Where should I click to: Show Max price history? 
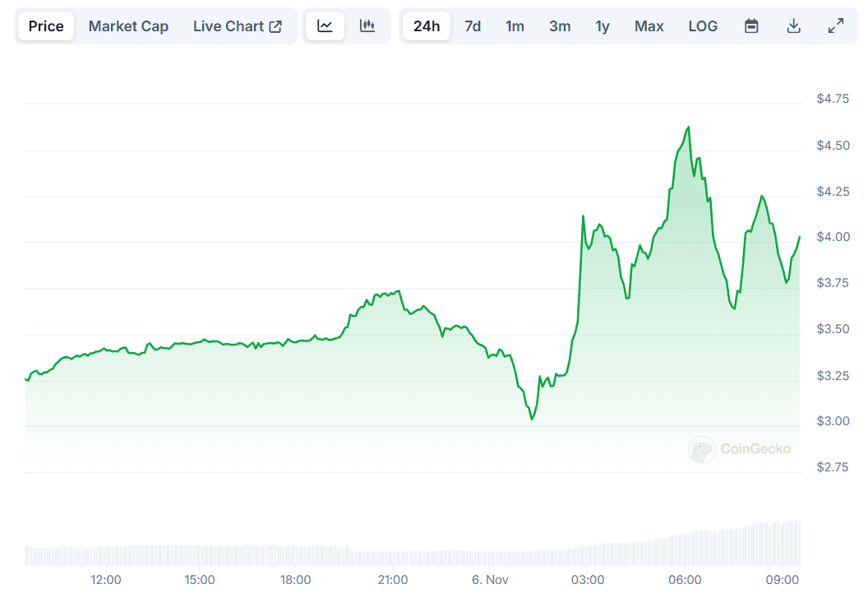[649, 26]
